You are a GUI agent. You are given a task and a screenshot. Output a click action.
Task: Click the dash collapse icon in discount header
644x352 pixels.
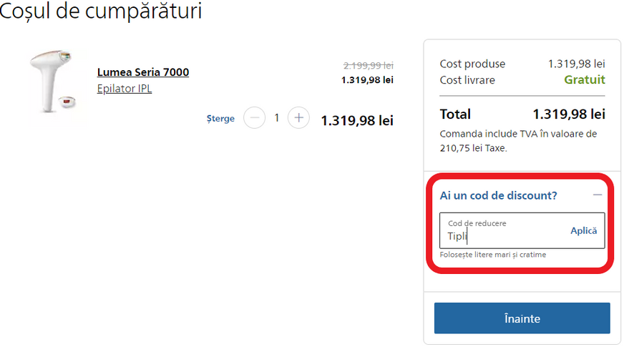click(x=597, y=195)
